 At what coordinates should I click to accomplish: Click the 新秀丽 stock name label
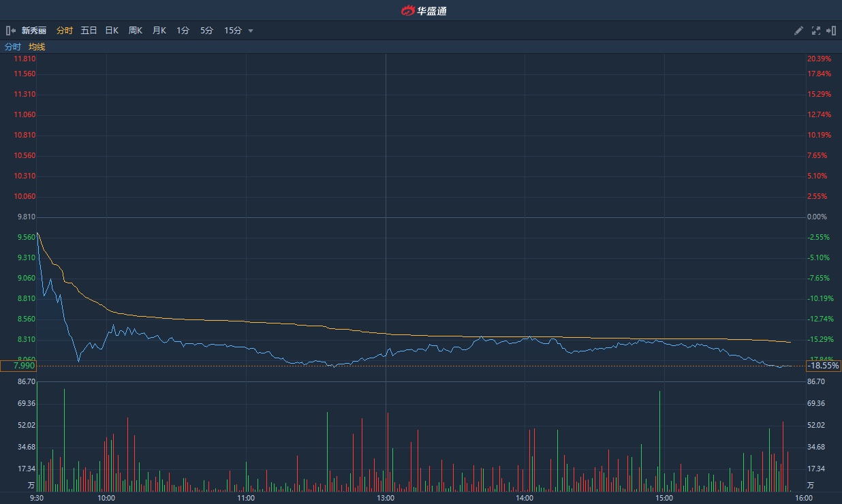34,31
